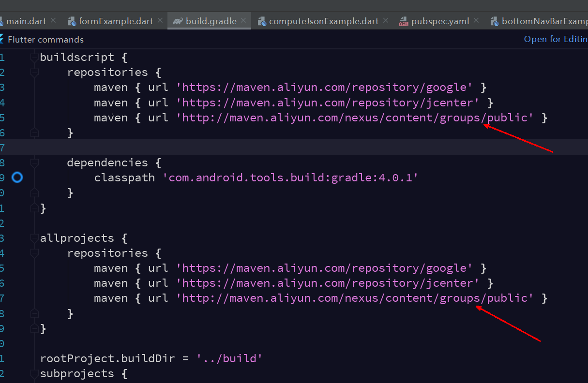The image size is (588, 383).
Task: Click the Open for Editing link
Action: click(x=556, y=39)
